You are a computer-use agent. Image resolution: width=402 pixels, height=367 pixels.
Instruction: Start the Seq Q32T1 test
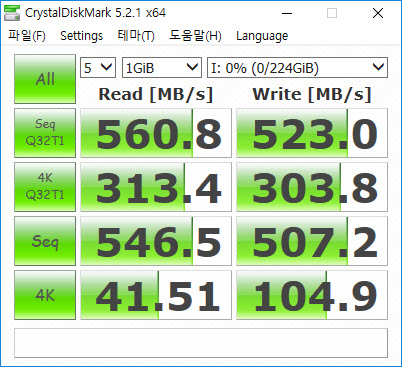45,133
